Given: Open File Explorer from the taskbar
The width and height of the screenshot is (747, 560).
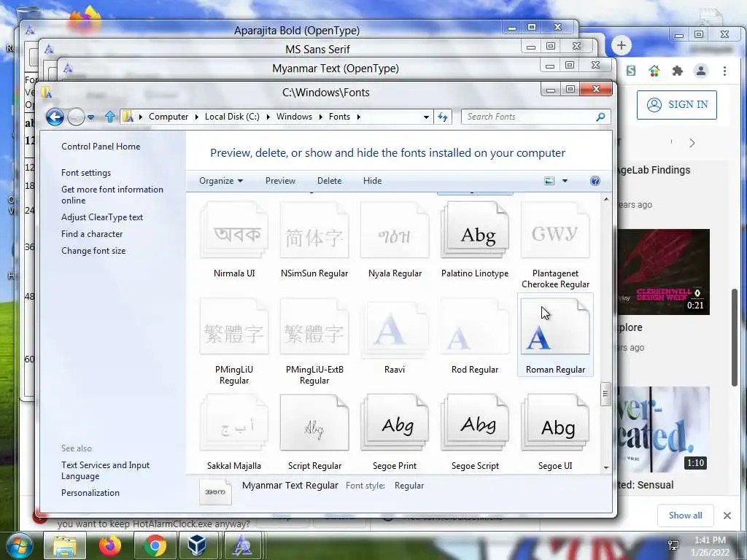Looking at the screenshot, I should point(65,545).
